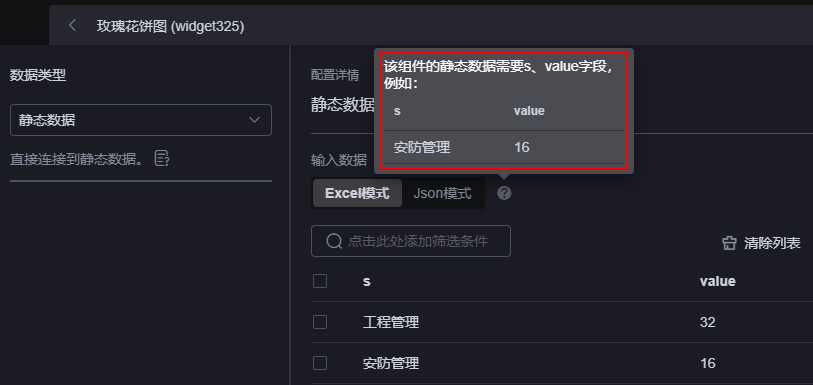Click the 清除列表 button
This screenshot has height=385, width=813.
point(761,243)
